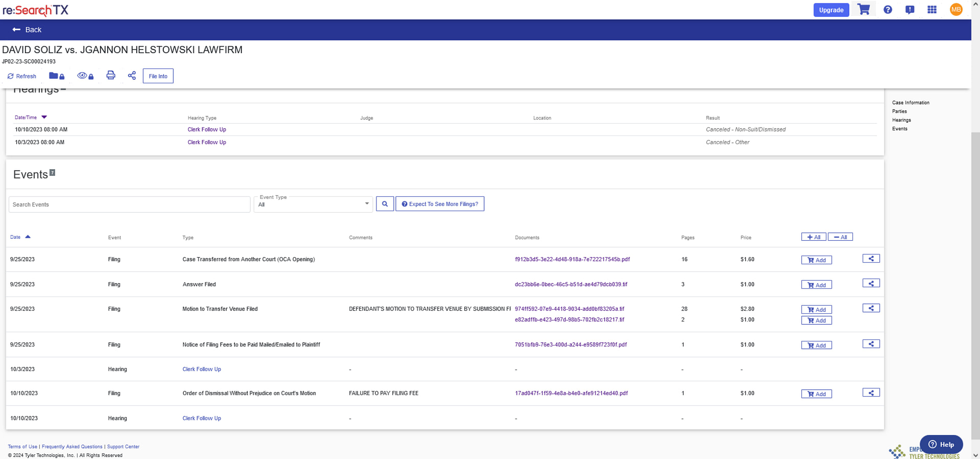
Task: Click the scrollbar down arrow
Action: click(975, 455)
